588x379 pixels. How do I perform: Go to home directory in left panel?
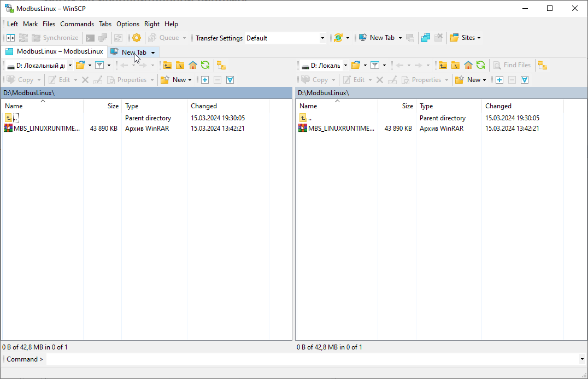(193, 65)
